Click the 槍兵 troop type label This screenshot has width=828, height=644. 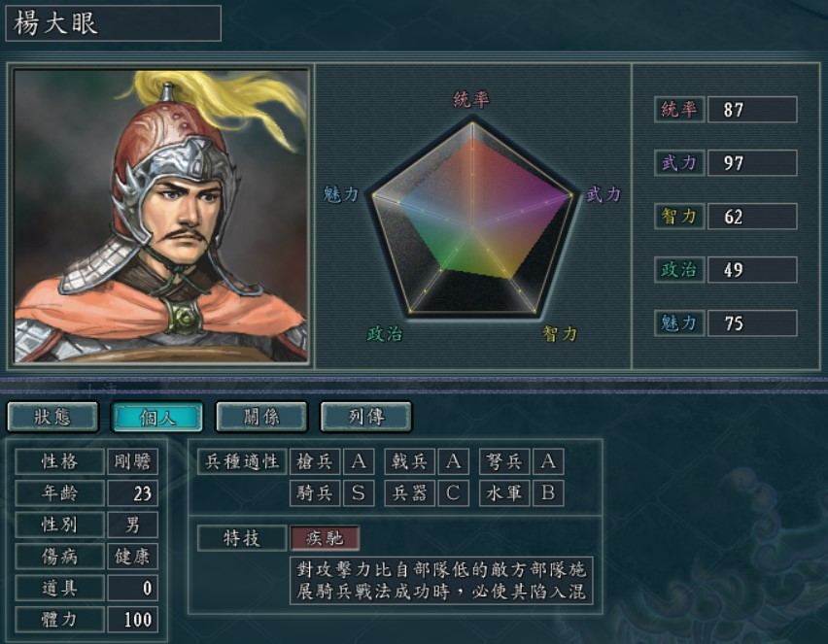click(315, 462)
